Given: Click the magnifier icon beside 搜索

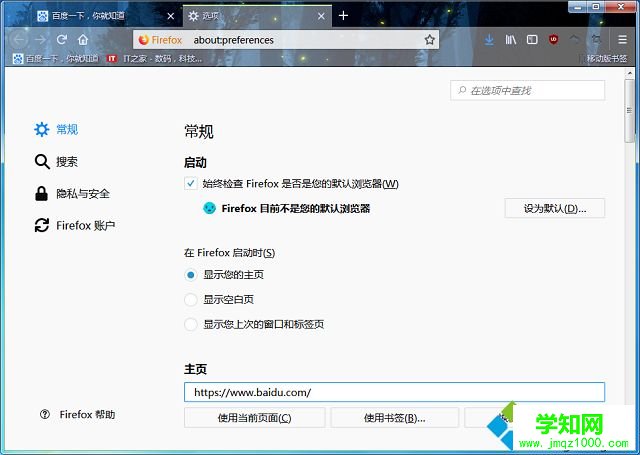Looking at the screenshot, I should [42, 162].
